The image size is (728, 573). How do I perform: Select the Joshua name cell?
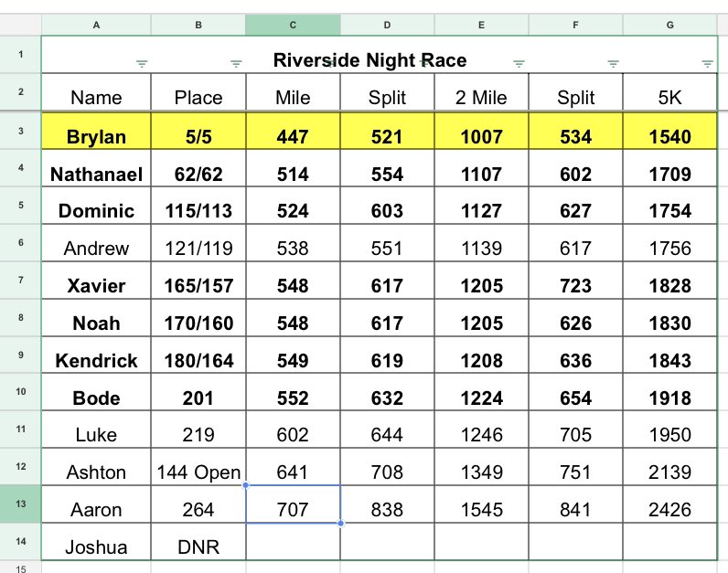[96, 542]
